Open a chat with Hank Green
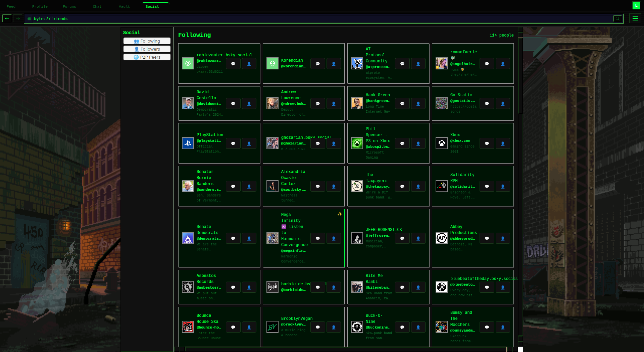Viewport: 644px width, 352px height. click(402, 103)
